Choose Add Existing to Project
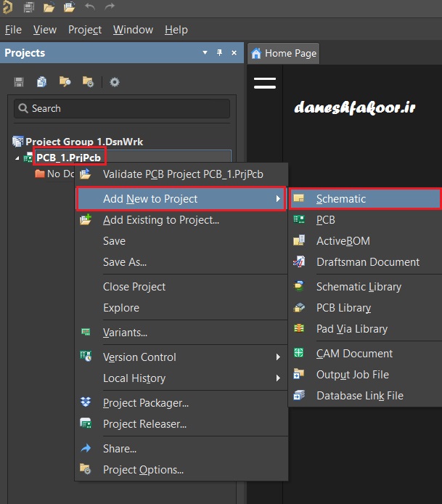This screenshot has height=504, width=442. [181, 220]
